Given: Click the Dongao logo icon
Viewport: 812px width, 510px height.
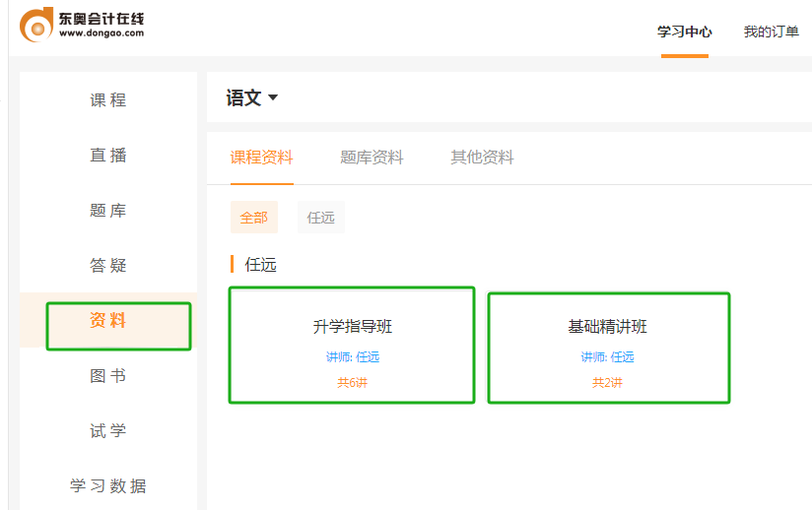Looking at the screenshot, I should tap(36, 25).
